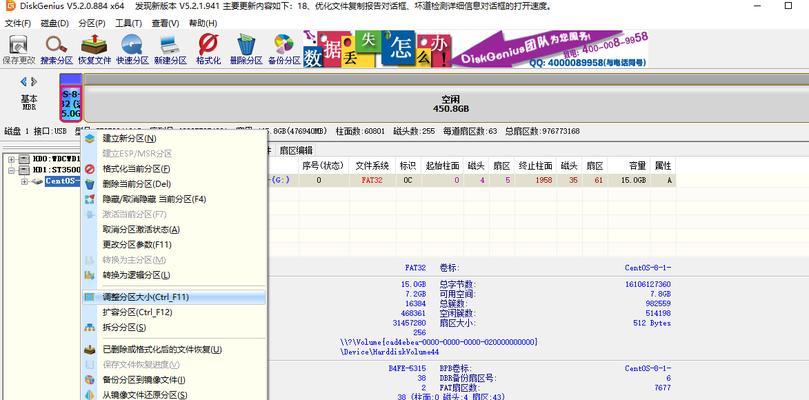This screenshot has width=809, height=400.
Task: Choose 已删除或格式化后的文件恢复(U)
Action: tap(174, 349)
